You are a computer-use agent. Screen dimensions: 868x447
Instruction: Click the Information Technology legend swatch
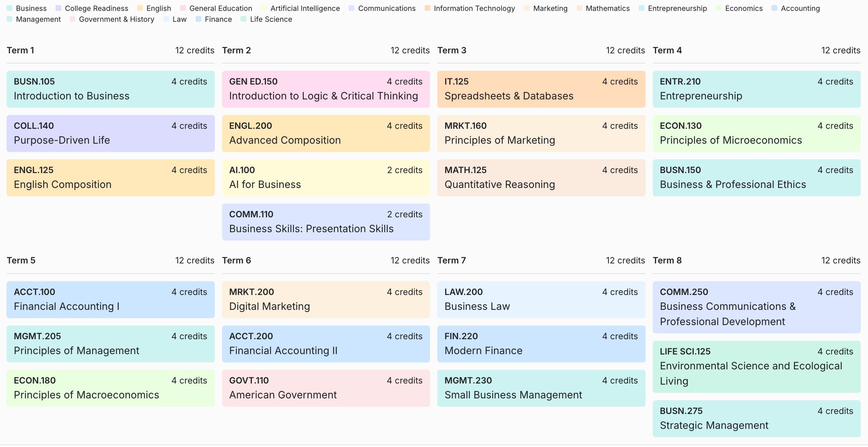(x=427, y=8)
